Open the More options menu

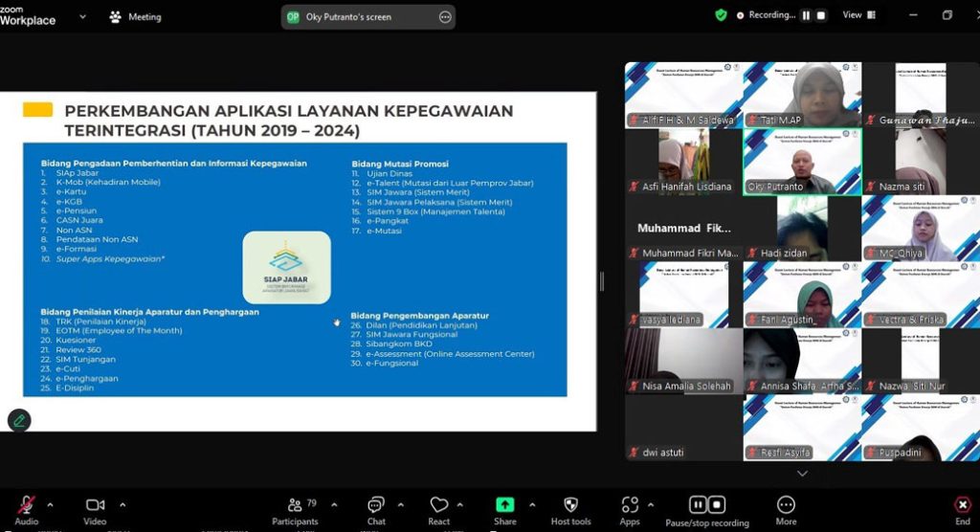pyautogui.click(x=786, y=510)
